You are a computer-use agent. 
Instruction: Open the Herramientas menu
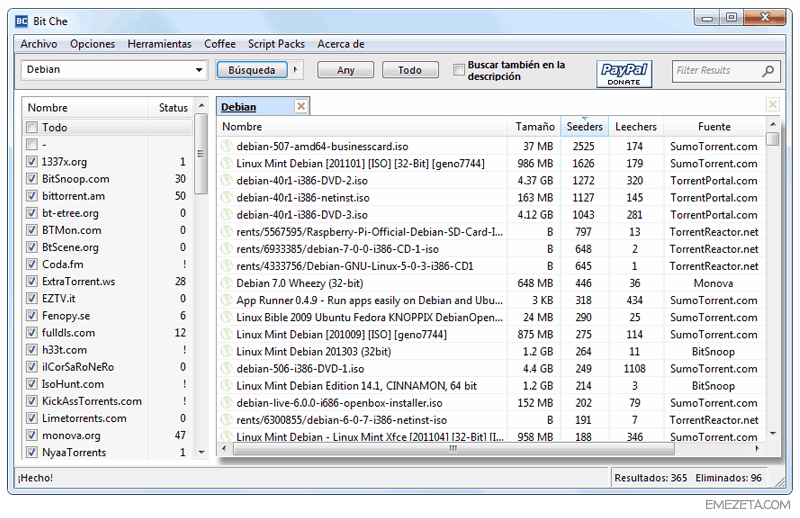[159, 44]
